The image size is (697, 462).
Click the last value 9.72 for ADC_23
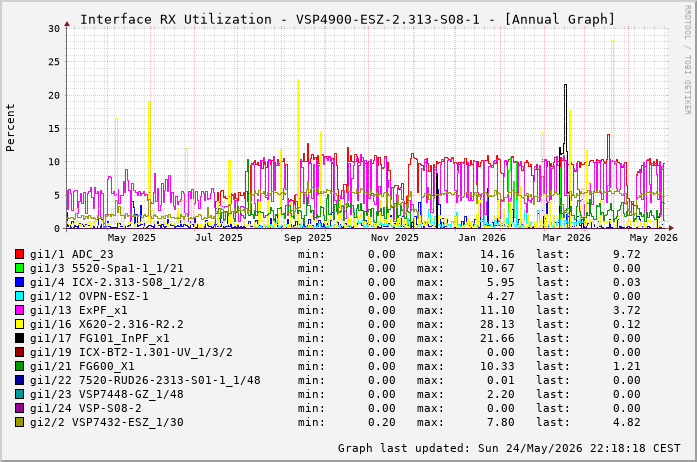627,254
